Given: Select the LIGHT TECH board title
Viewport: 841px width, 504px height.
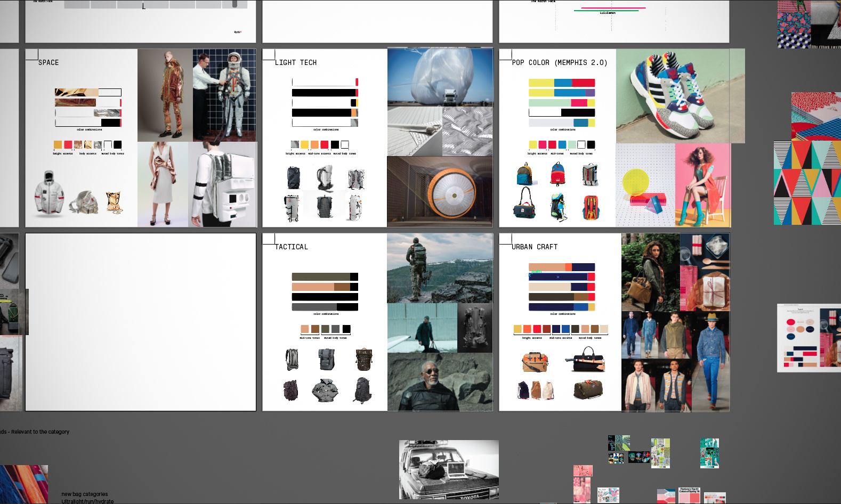Looking at the screenshot, I should pos(296,62).
